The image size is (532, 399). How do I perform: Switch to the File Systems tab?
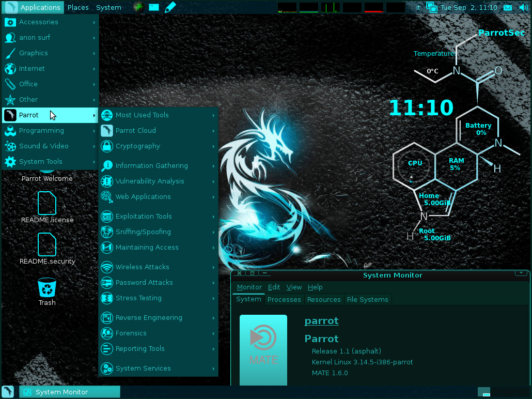pyautogui.click(x=367, y=299)
